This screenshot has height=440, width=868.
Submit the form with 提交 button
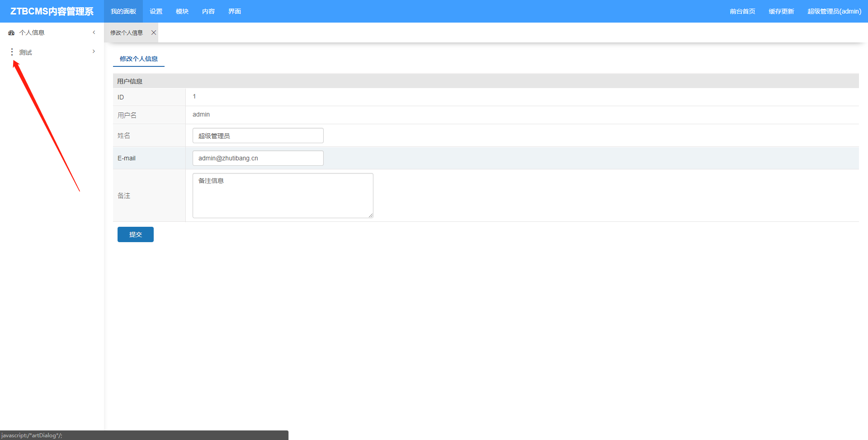[x=136, y=234]
